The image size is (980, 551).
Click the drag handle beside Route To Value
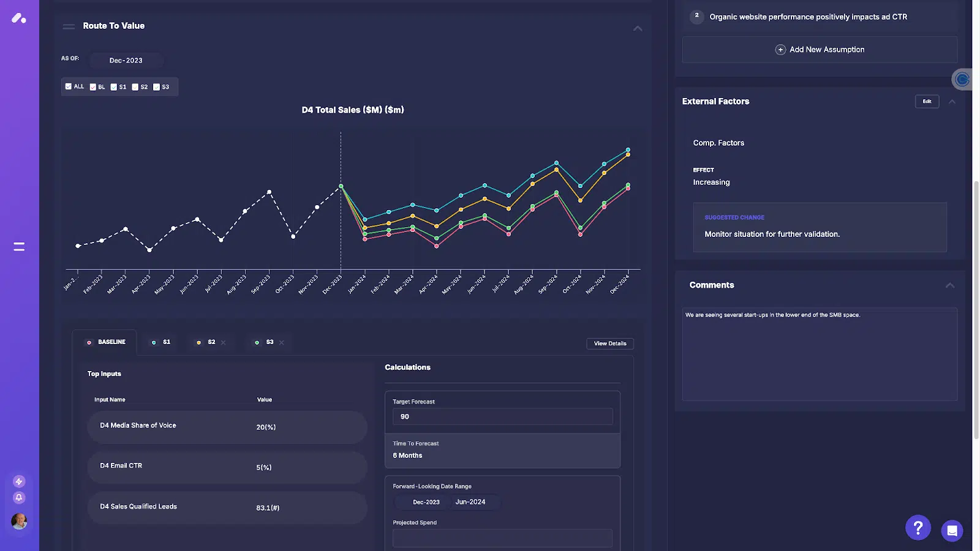(69, 26)
